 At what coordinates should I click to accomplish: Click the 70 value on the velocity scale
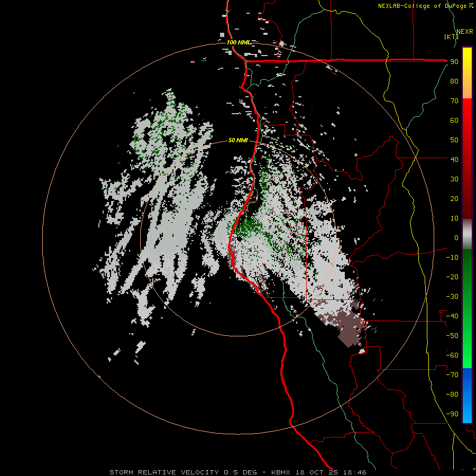454,101
